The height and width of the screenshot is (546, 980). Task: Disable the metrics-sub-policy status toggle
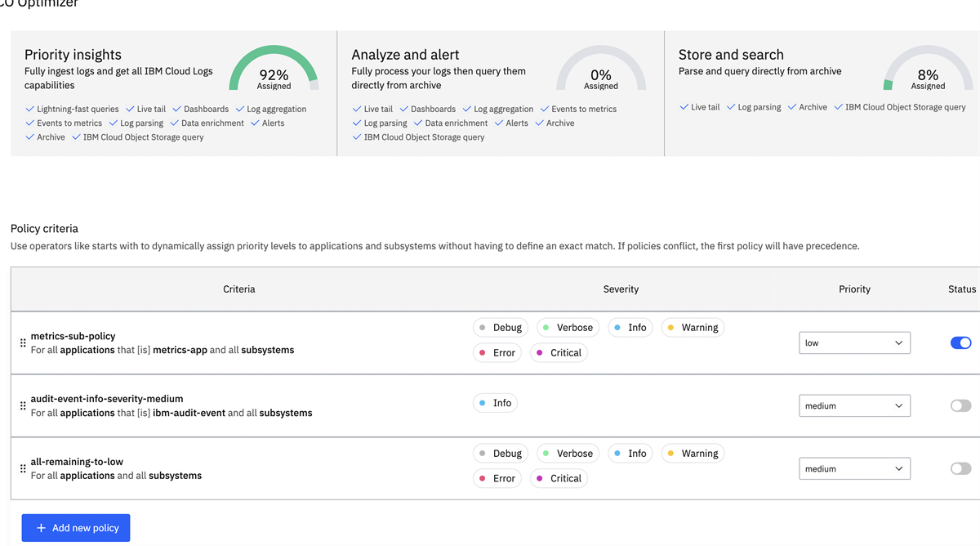click(960, 343)
